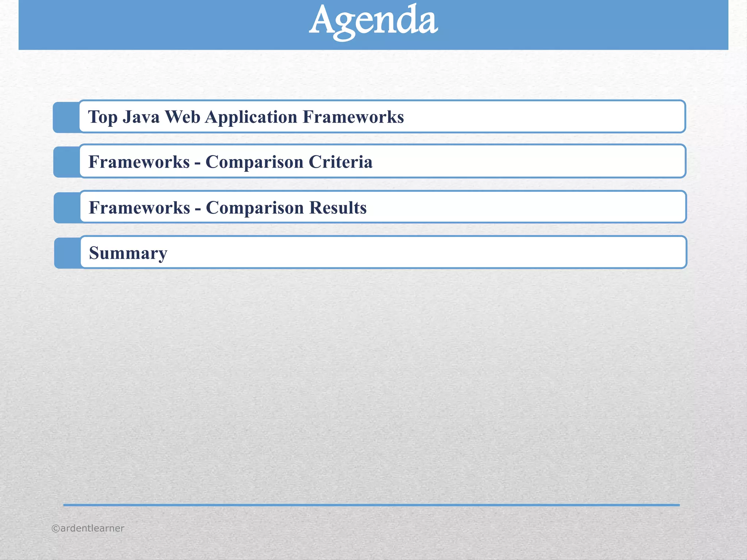Click empty white space in Summary box
Viewport: 747px width, 560px height.
[x=438, y=252]
